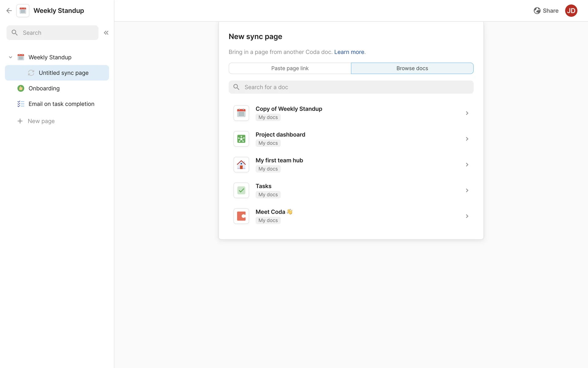Open the Learn more link

[349, 52]
